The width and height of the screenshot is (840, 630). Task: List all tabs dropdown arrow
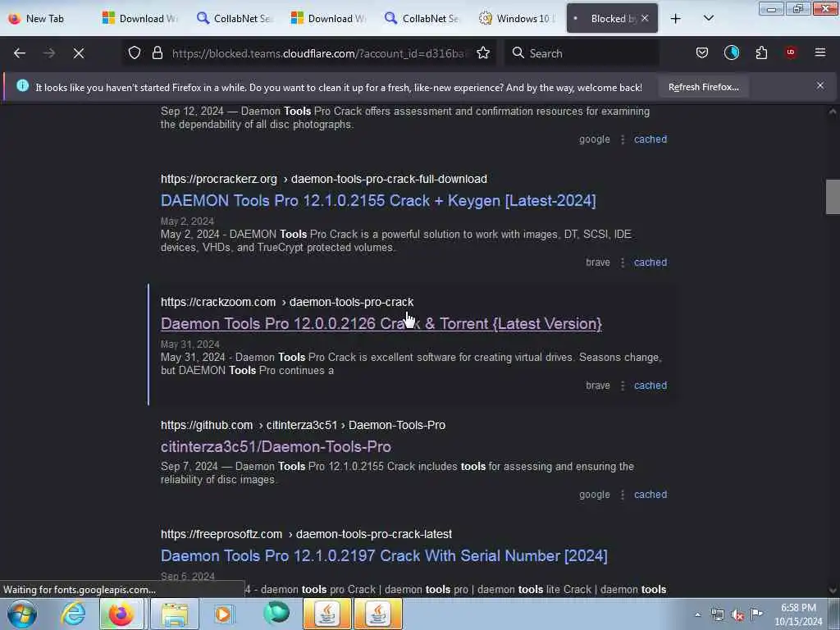tap(708, 19)
